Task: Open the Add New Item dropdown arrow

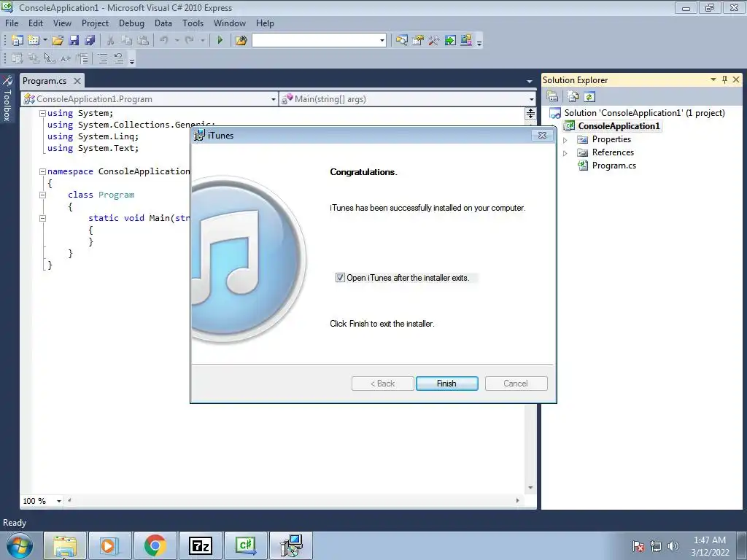Action: tap(45, 41)
